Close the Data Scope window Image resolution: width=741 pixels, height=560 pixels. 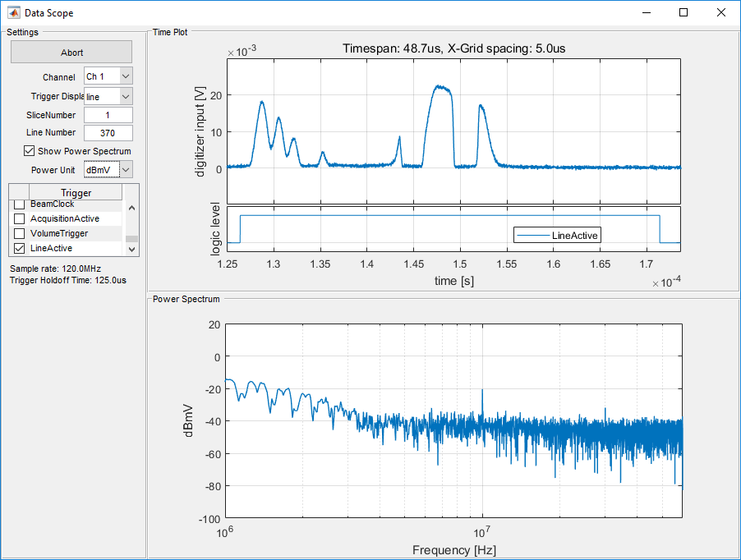tap(721, 13)
